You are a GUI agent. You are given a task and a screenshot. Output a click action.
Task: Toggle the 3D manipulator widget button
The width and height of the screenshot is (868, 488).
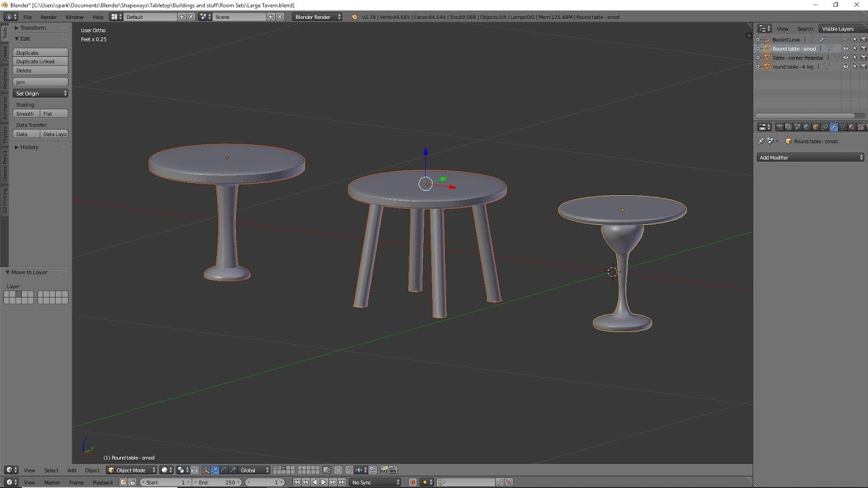tap(206, 470)
